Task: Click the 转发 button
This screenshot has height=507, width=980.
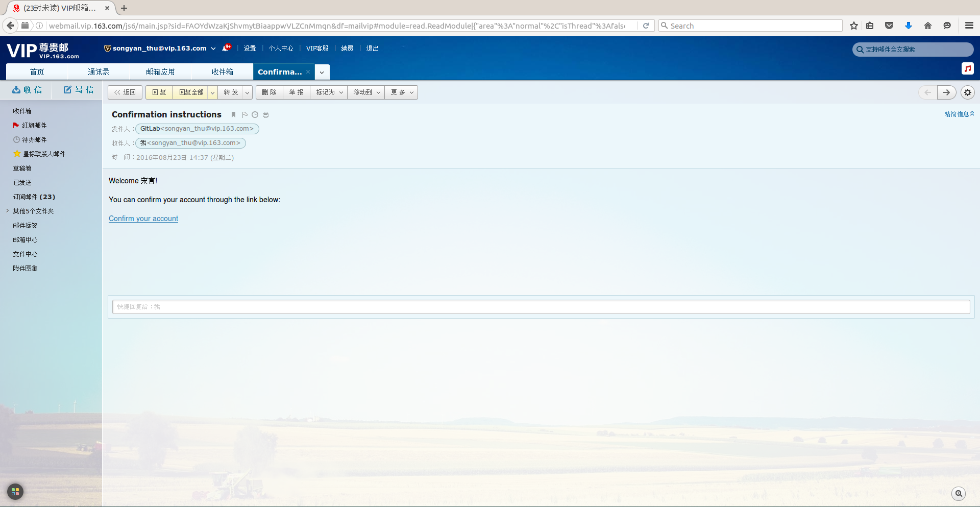Action: click(x=231, y=92)
